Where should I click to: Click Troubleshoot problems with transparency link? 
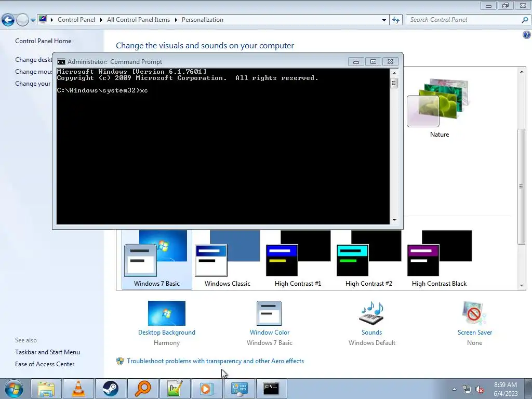[x=215, y=361]
